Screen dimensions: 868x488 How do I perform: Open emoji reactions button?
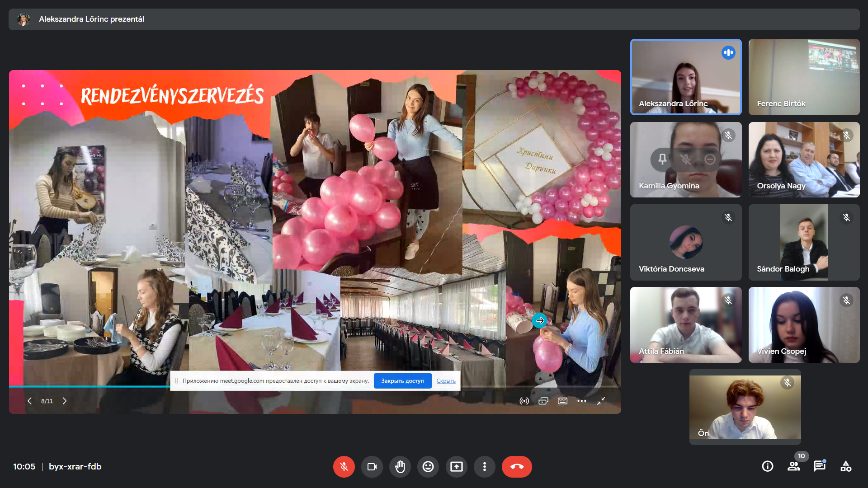[428, 467]
